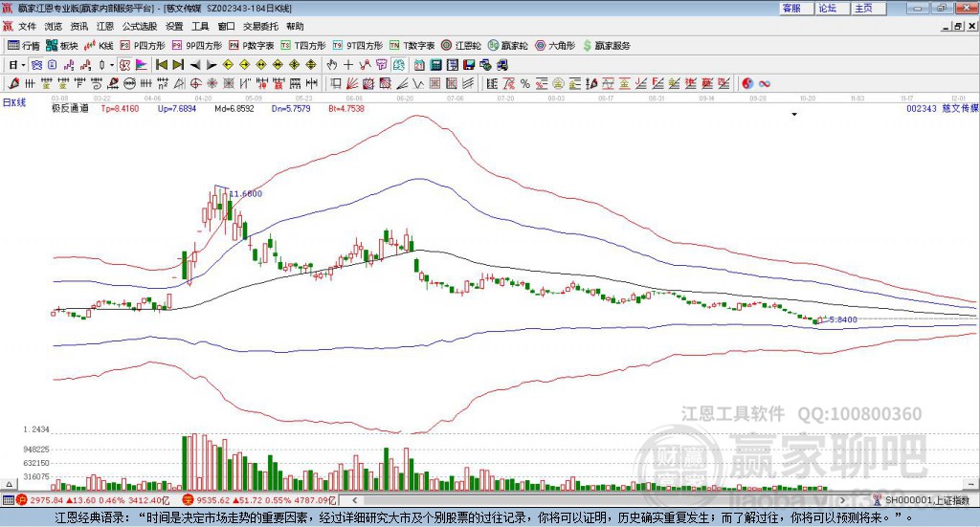Open the 板块 sector view

[62, 46]
